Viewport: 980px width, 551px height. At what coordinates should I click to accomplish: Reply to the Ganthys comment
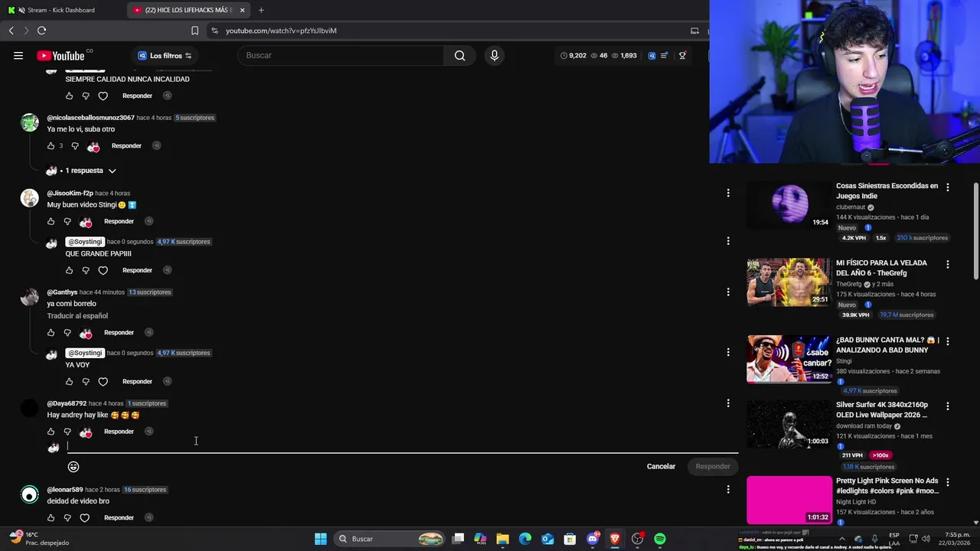(119, 332)
